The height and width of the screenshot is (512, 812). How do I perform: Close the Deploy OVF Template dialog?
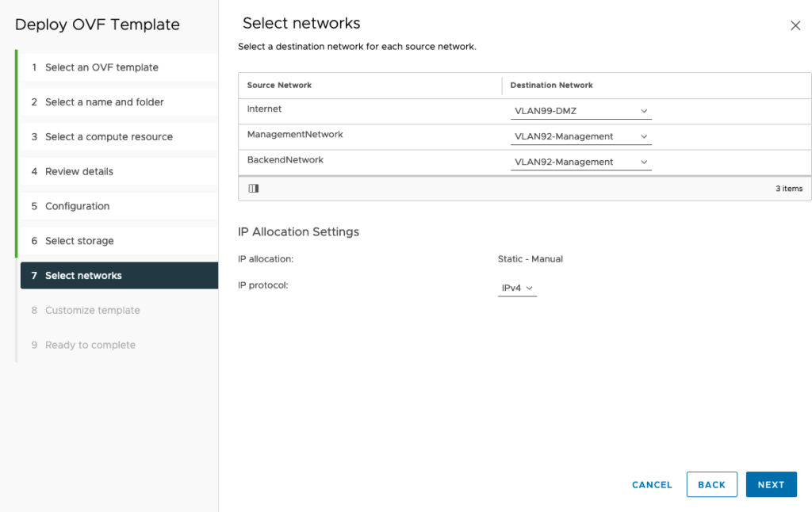(795, 25)
